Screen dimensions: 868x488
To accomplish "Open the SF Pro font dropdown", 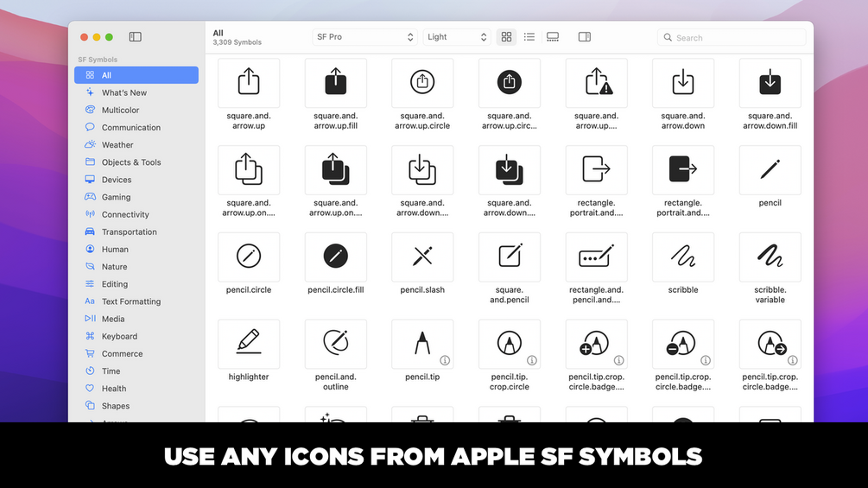I will 364,37.
